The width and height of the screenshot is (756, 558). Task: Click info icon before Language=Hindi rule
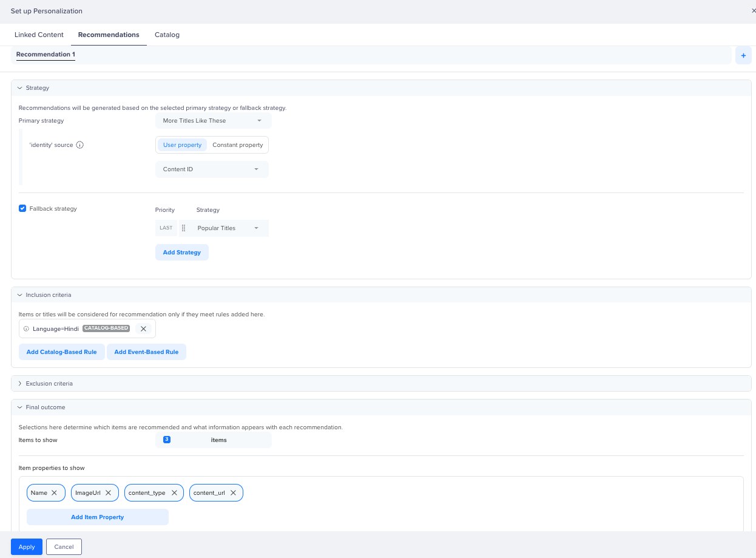tap(26, 328)
